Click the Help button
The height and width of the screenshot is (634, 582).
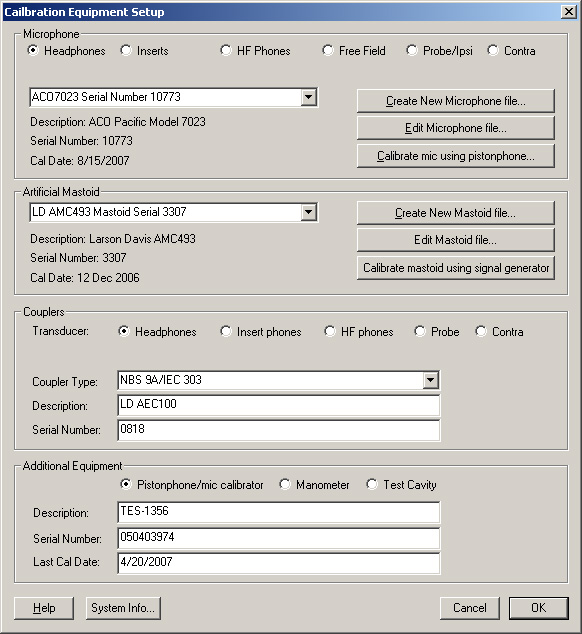44,608
